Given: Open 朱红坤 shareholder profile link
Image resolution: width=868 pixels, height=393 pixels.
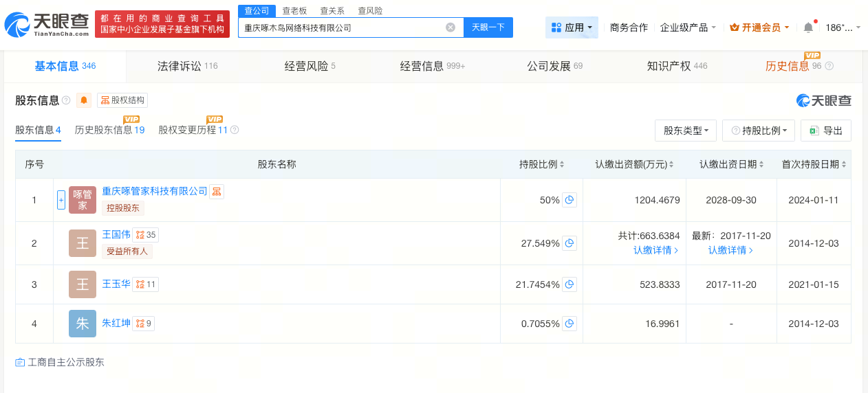Looking at the screenshot, I should click(x=116, y=323).
